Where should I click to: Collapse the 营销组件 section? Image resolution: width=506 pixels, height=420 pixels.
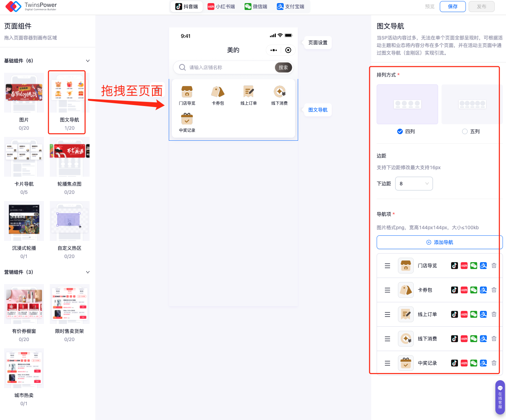[88, 272]
